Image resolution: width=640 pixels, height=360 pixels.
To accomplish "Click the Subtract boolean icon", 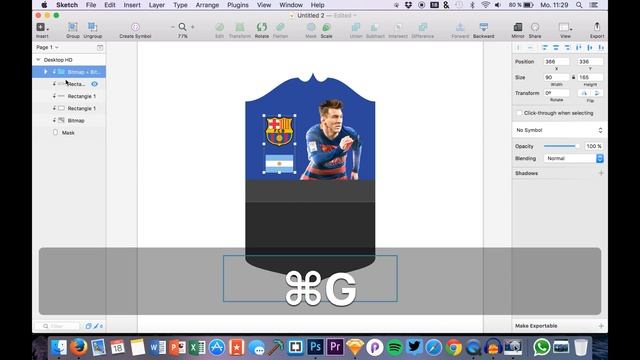I will 375,27.
